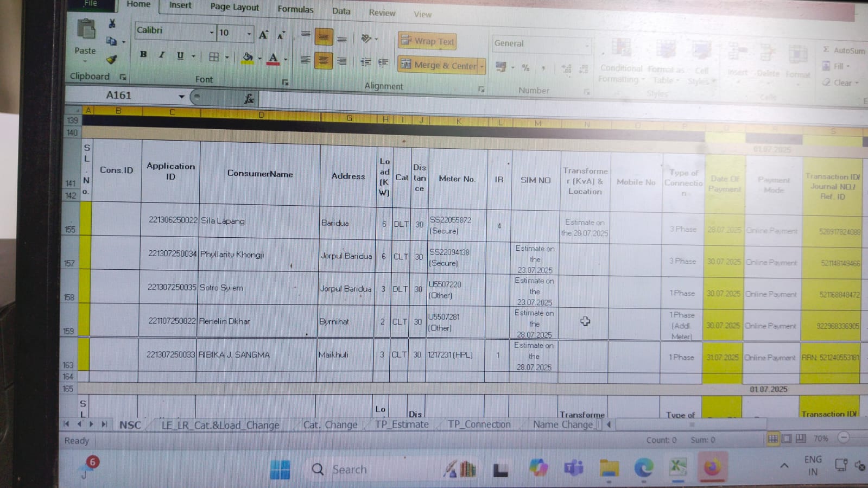Open the Clipboard pane launcher

(123, 77)
